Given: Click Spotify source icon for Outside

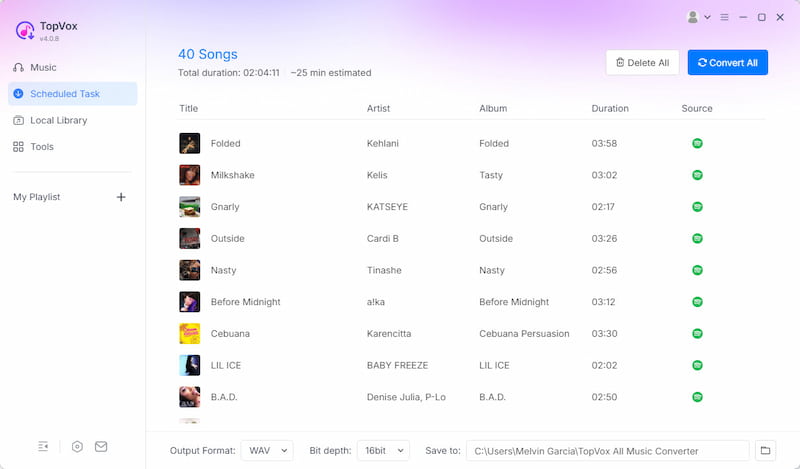Looking at the screenshot, I should click(697, 238).
